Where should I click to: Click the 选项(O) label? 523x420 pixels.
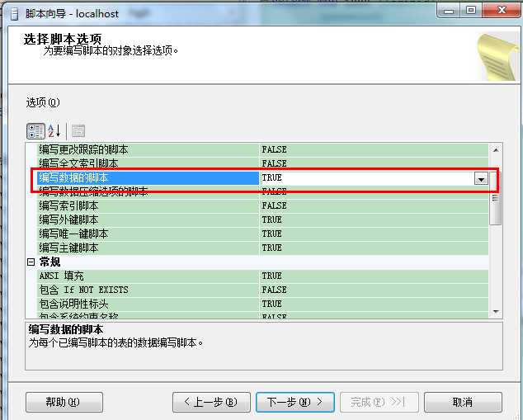pyautogui.click(x=43, y=102)
